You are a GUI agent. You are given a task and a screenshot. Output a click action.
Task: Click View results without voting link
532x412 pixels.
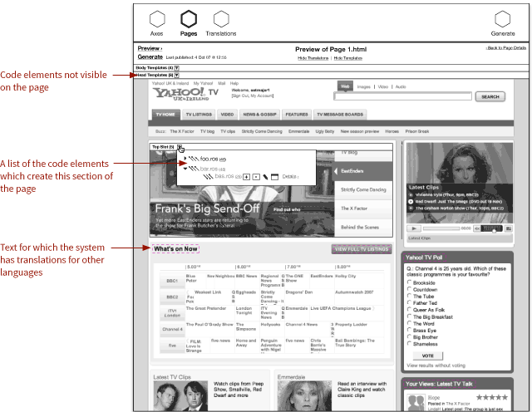pos(436,365)
